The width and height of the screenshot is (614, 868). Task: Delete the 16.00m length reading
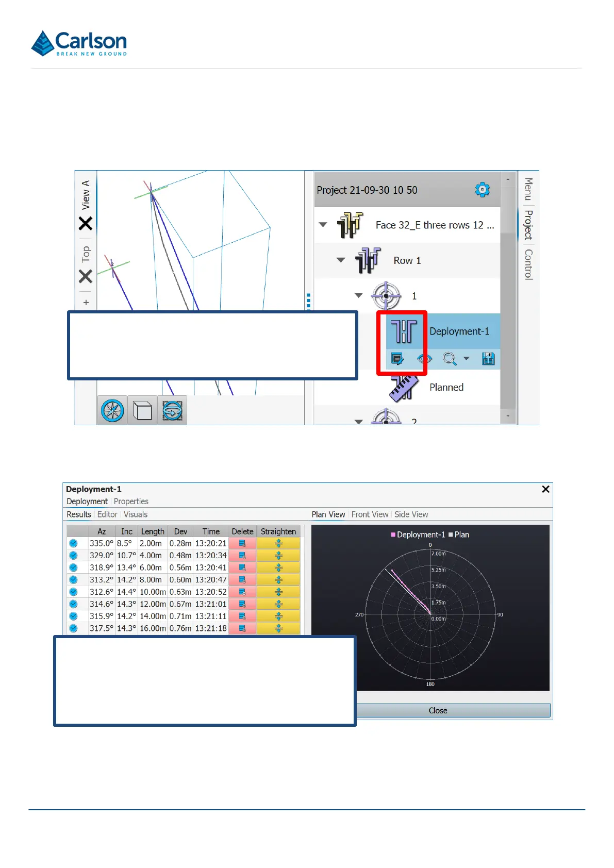tap(242, 628)
